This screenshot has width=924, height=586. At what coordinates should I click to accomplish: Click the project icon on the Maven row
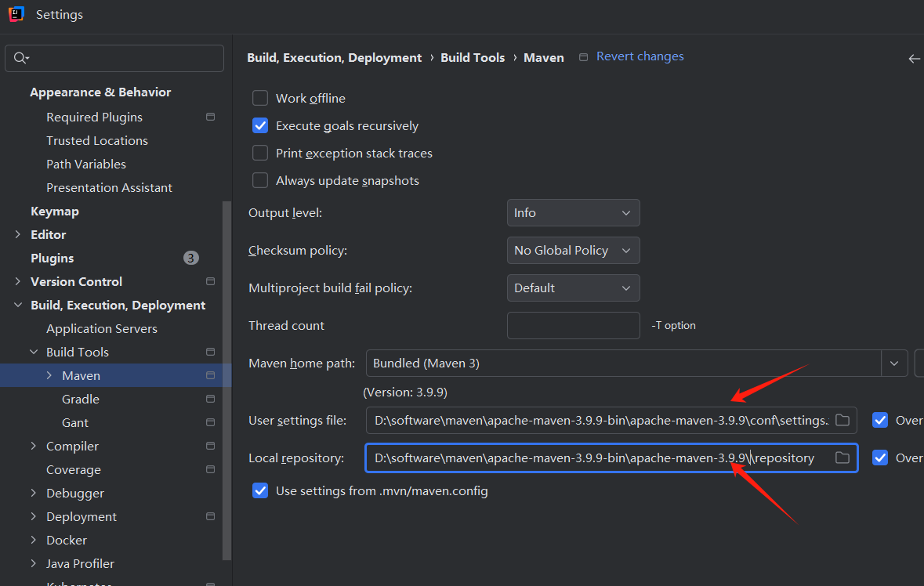pos(210,375)
